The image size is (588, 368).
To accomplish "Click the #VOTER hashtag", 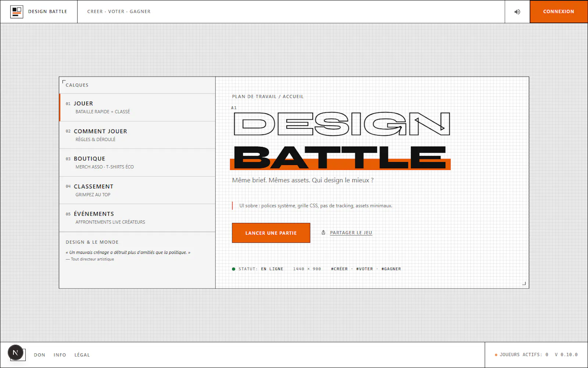I will 365,269.
